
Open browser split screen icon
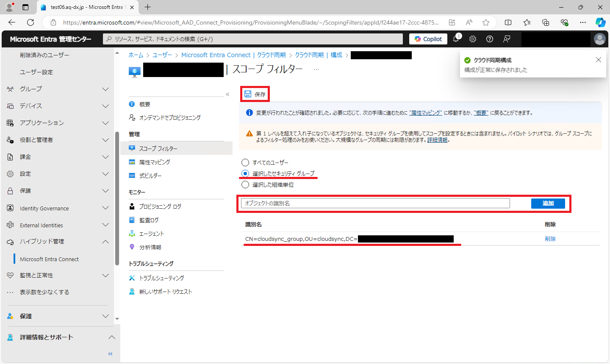coord(508,22)
